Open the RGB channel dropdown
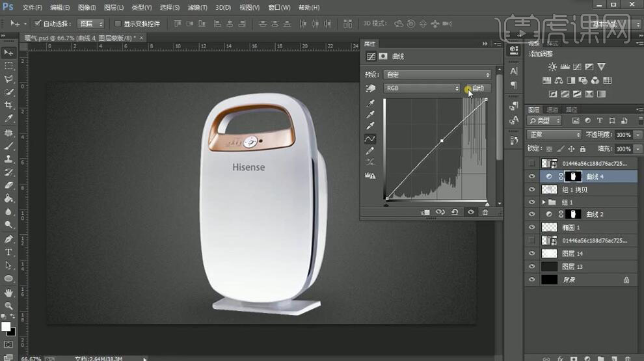The width and height of the screenshot is (644, 361). click(x=422, y=88)
